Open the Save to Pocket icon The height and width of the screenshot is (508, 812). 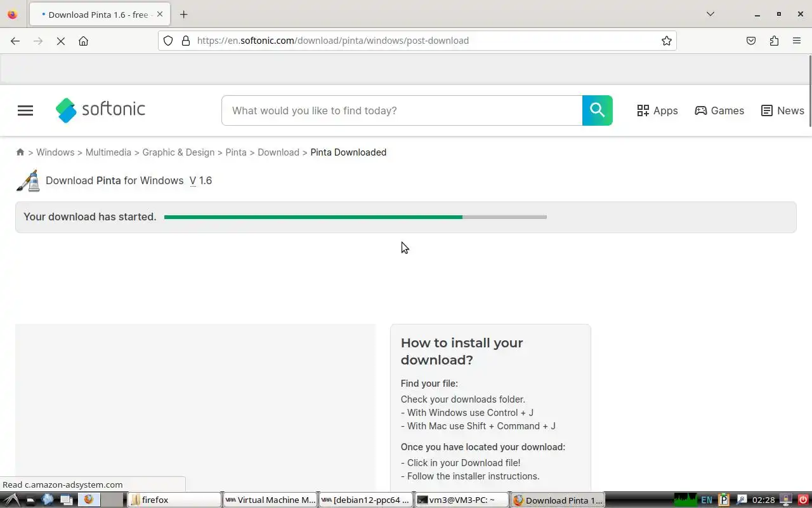coord(751,41)
